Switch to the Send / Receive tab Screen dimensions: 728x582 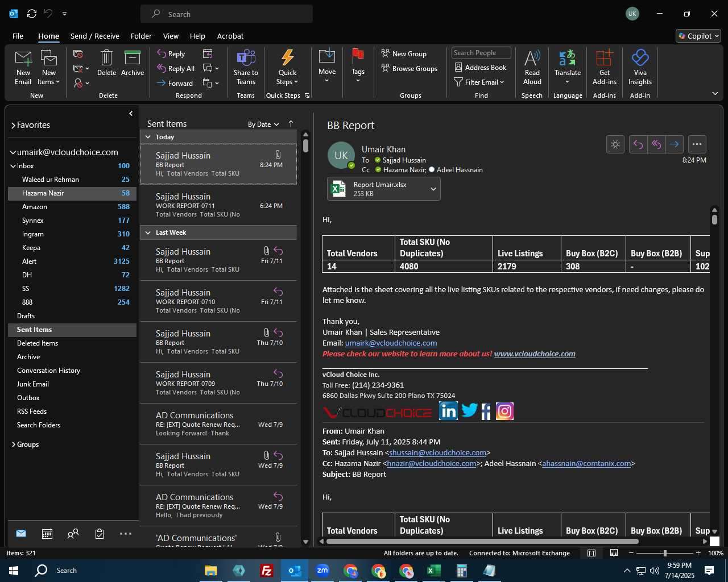tap(95, 36)
